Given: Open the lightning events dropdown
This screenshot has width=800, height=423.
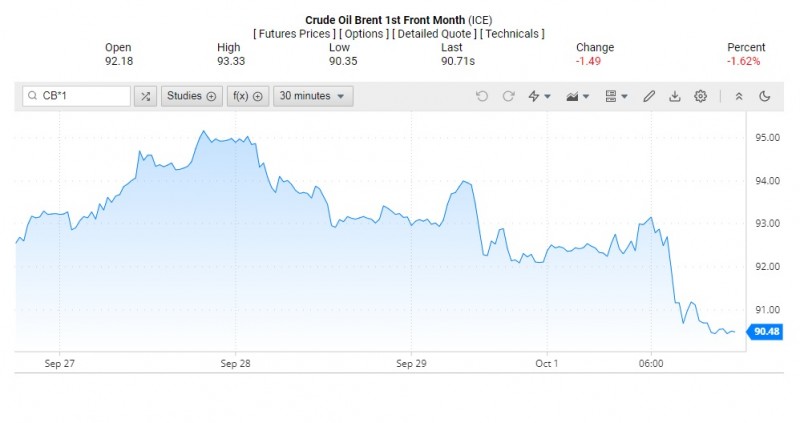Looking at the screenshot, I should 540,96.
